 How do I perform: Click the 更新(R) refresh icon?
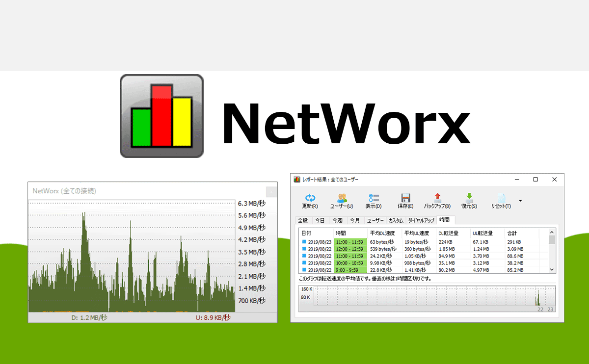click(310, 198)
